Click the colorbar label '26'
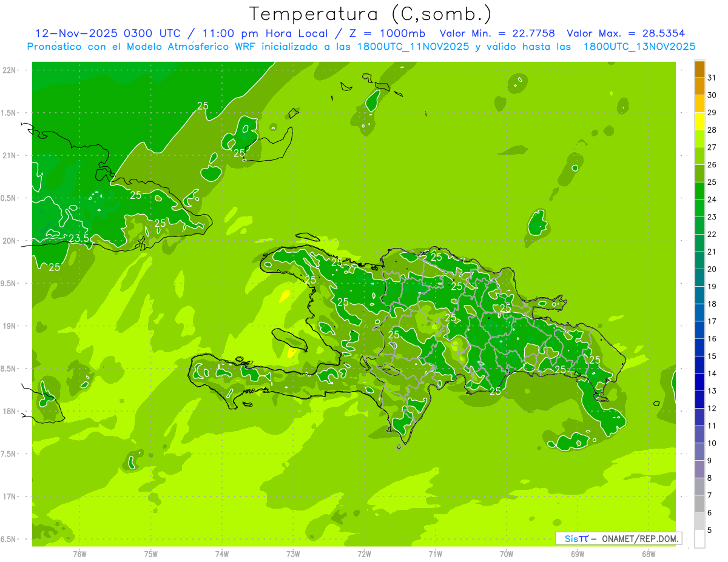This screenshot has width=728, height=562. 712,164
